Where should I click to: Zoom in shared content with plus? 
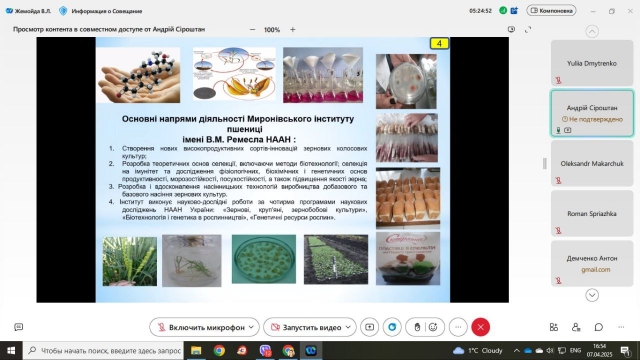click(x=293, y=29)
